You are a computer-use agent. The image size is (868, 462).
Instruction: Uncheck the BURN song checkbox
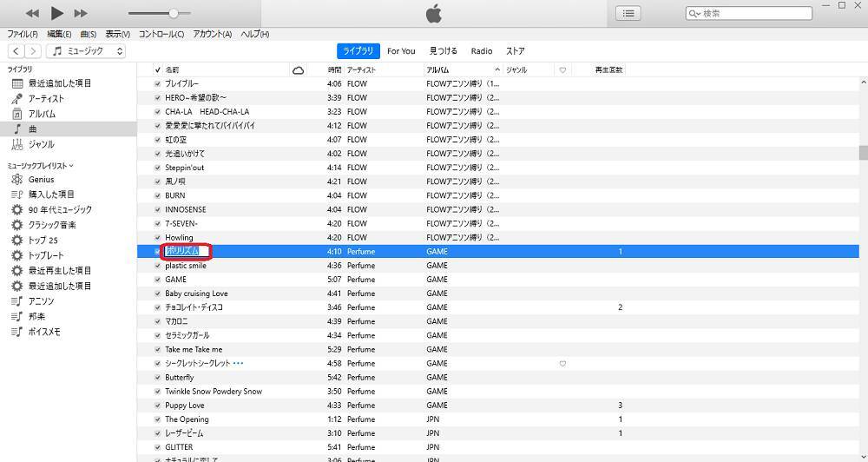(x=157, y=195)
